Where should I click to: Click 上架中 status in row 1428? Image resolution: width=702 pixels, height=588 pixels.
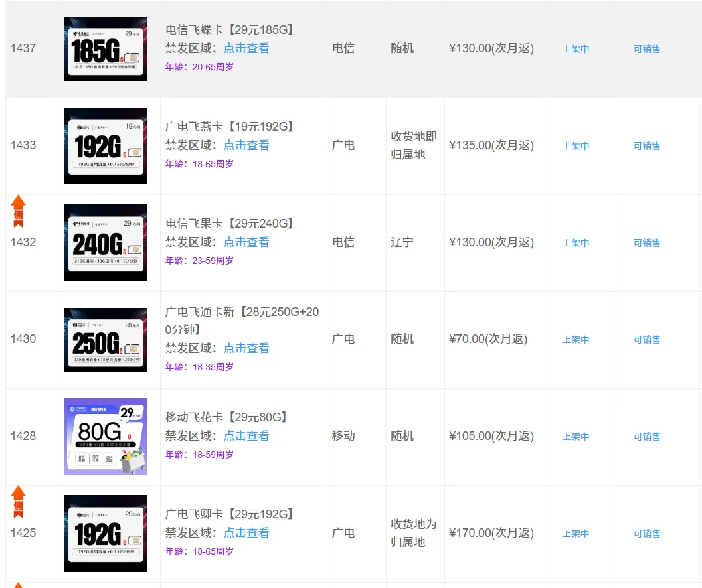coord(576,436)
